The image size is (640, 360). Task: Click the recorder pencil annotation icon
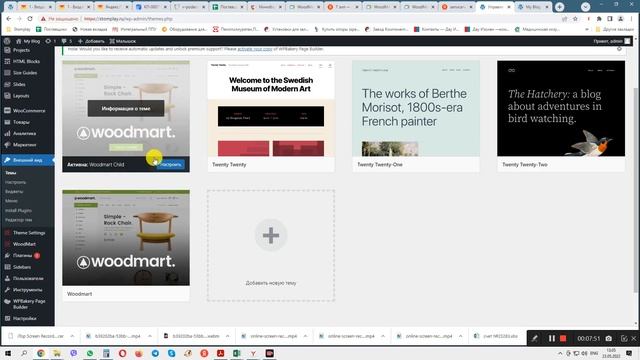click(x=534, y=338)
